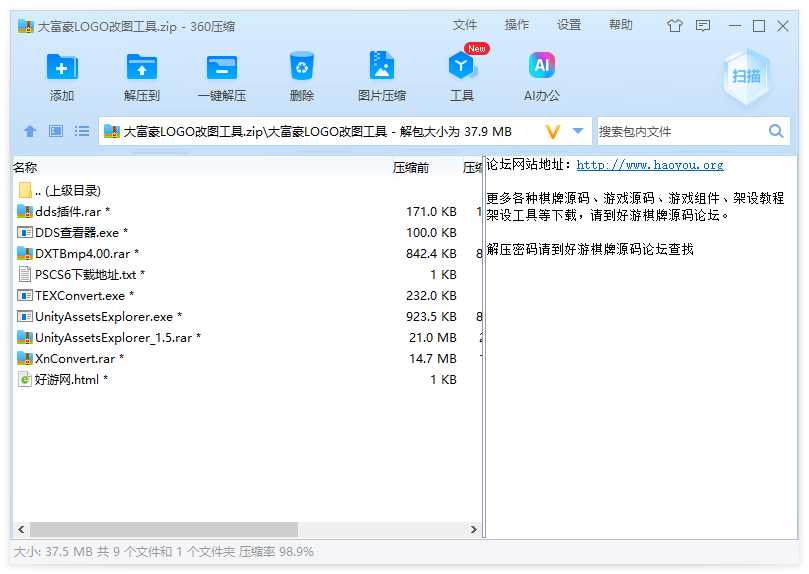The image size is (809, 574).
Task: Go up one directory level arrow
Action: point(30,131)
